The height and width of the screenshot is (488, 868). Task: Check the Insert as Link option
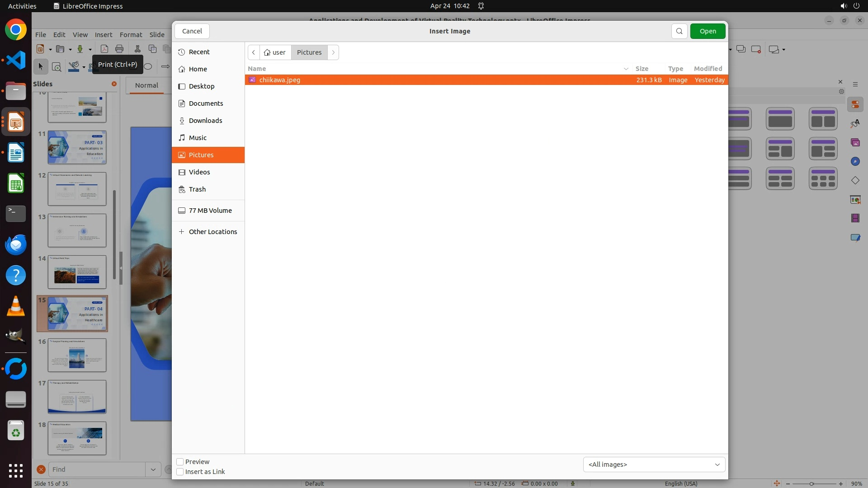[180, 472]
